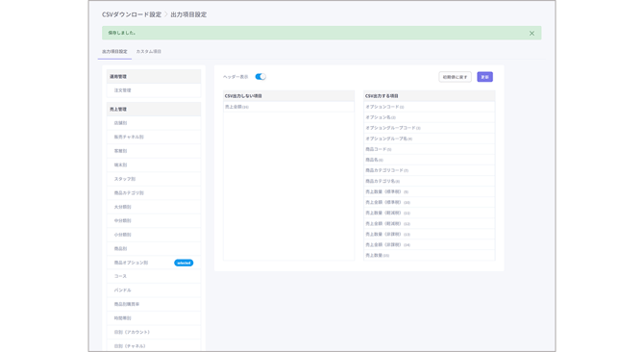This screenshot has width=644, height=352.
Task: Go back to CSVダウンロード設定 in breadcrumb
Action: 132,14
